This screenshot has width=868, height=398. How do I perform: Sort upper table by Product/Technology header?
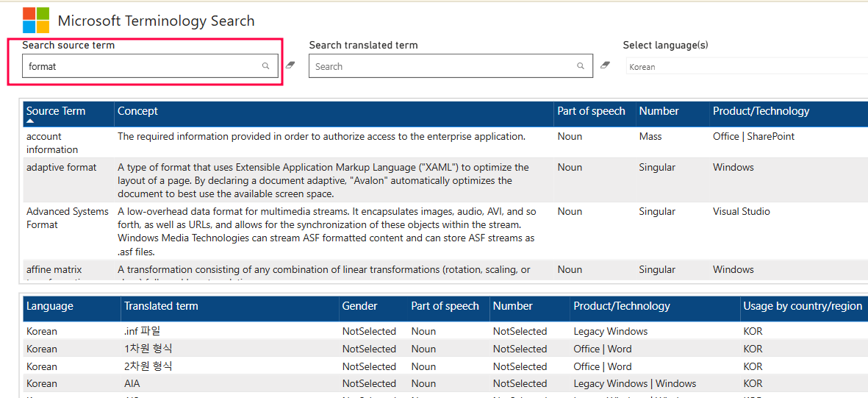761,111
